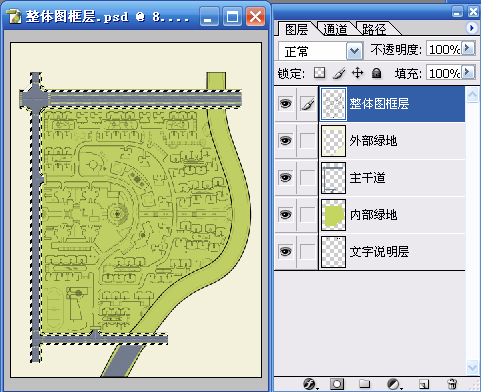Create a new layer set folder
Screen dimensions: 481x392
(x=365, y=384)
